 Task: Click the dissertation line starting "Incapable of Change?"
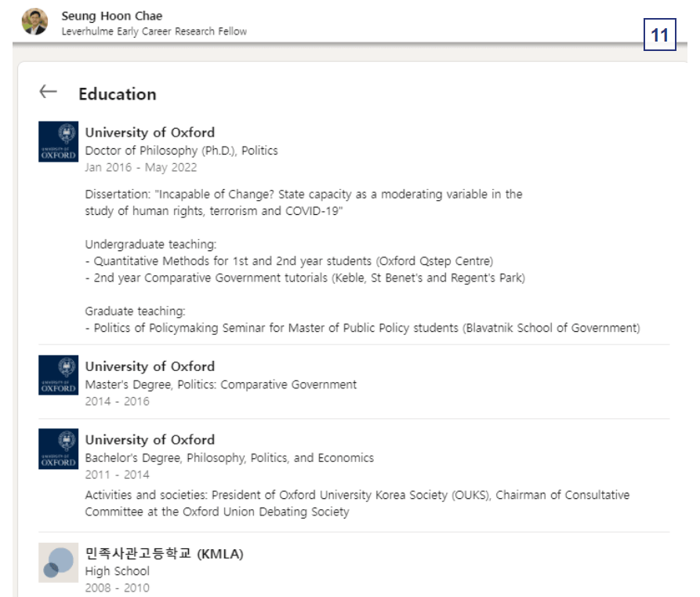point(303,195)
